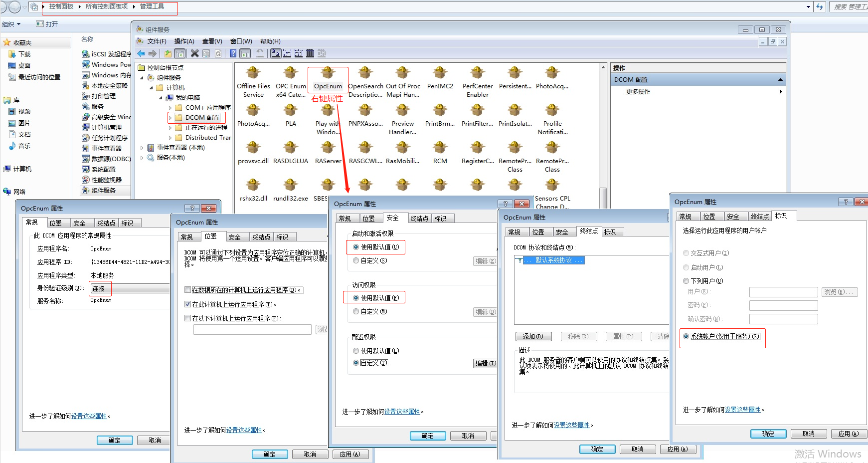Expand the COM+ 应用程序 tree node

tap(170, 108)
